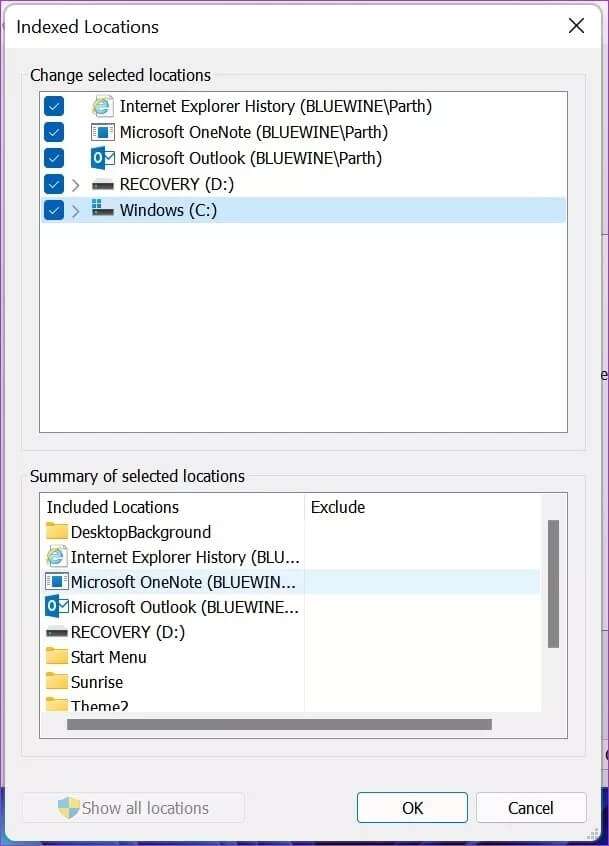Image resolution: width=609 pixels, height=846 pixels.
Task: Toggle the RECOVERY (D:) checkbox
Action: point(54,184)
